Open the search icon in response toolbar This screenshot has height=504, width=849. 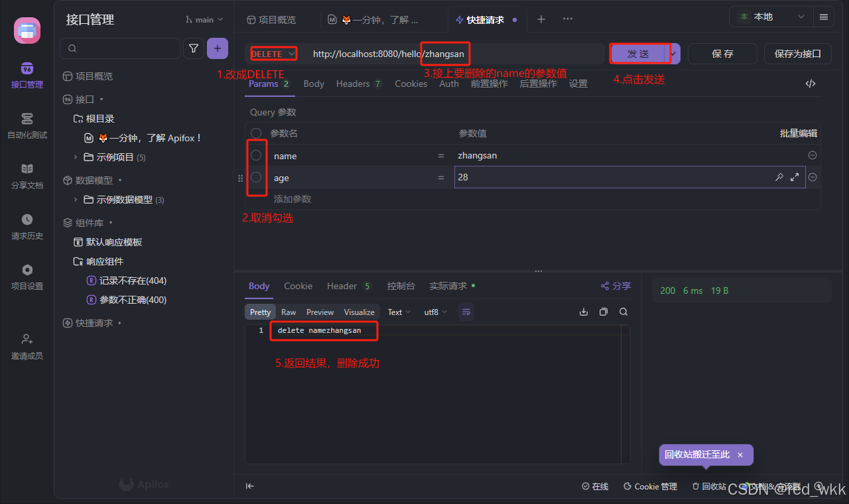[622, 312]
